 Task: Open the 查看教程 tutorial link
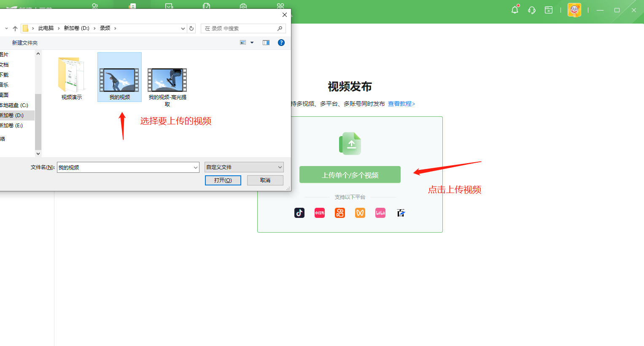401,104
